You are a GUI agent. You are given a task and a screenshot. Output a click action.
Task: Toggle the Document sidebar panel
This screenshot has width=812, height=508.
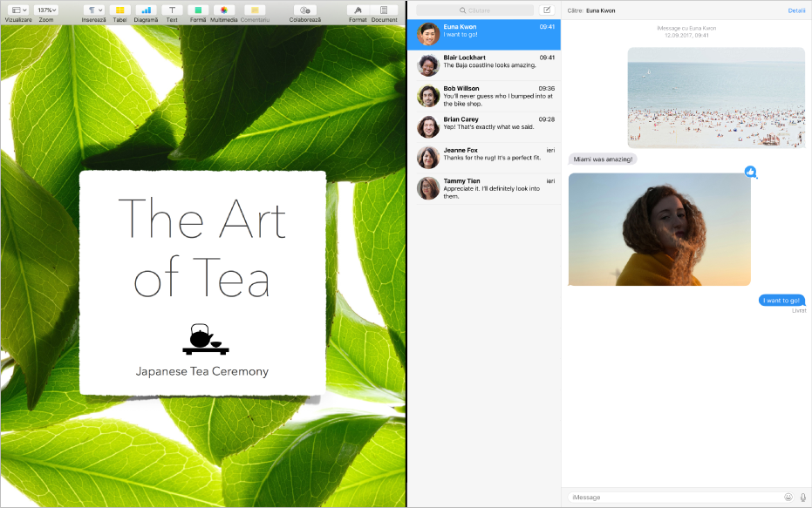384,10
